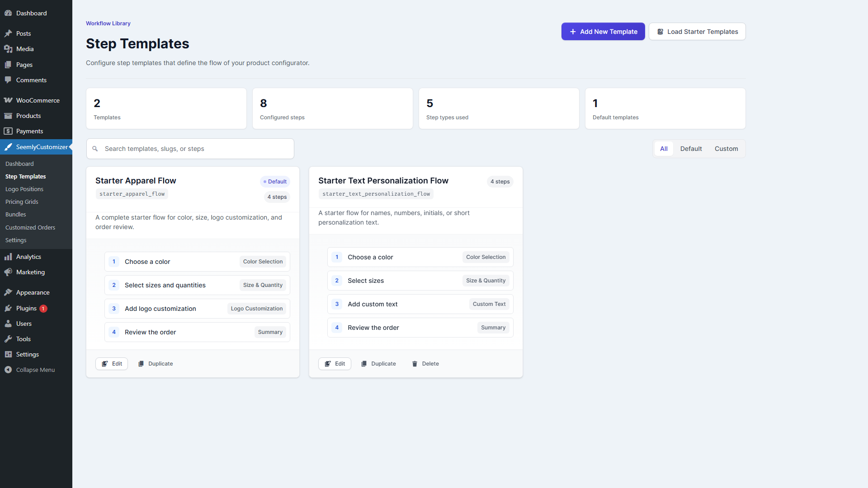The width and height of the screenshot is (868, 488).
Task: Click the Logo Customization step tag
Action: tap(257, 309)
